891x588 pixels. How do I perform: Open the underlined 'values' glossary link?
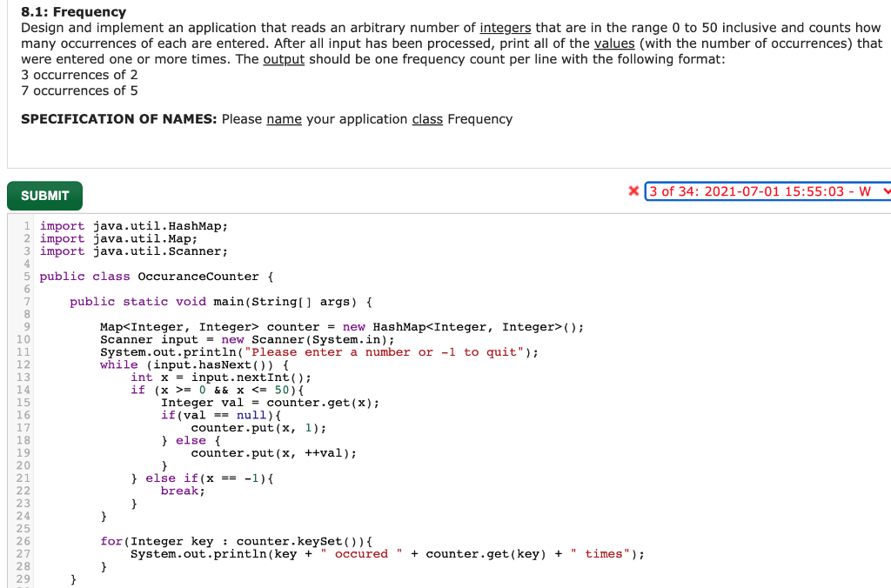[615, 43]
